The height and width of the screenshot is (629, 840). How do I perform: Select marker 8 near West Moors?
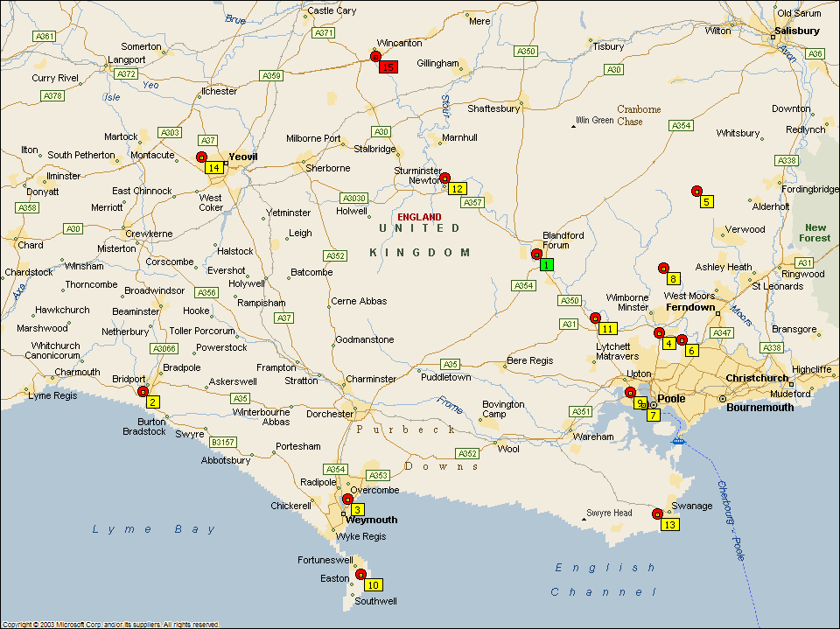(673, 278)
